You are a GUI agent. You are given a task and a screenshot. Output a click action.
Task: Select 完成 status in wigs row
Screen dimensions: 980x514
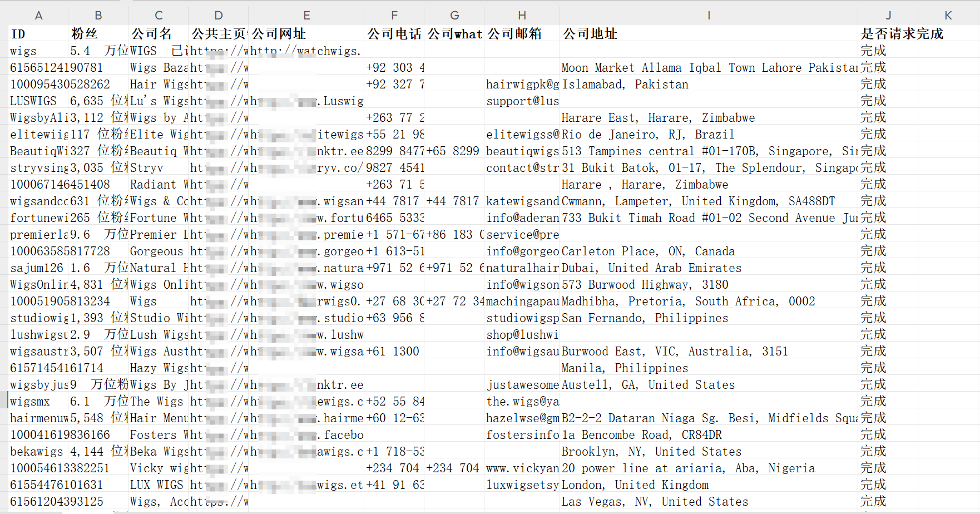[888, 51]
